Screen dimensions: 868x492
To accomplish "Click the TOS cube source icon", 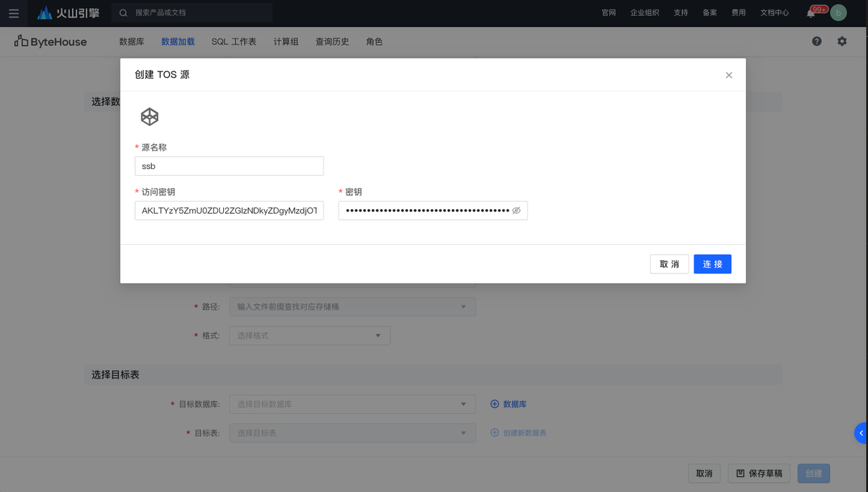I will pyautogui.click(x=150, y=117).
